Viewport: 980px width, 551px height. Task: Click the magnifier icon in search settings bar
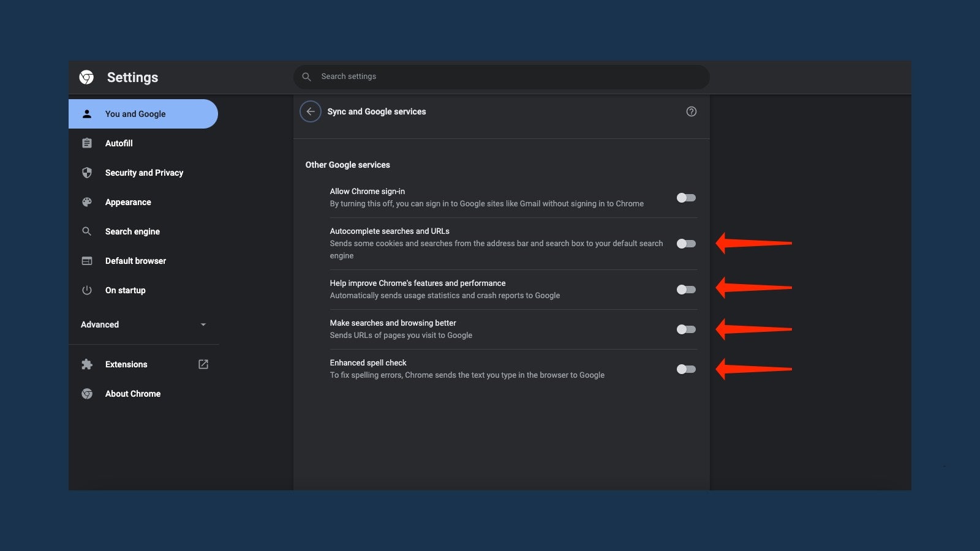pos(307,77)
